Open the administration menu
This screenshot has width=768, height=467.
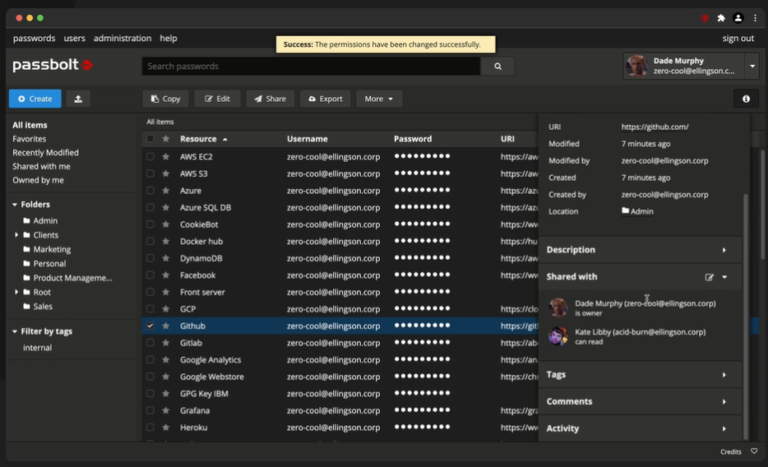pos(122,38)
